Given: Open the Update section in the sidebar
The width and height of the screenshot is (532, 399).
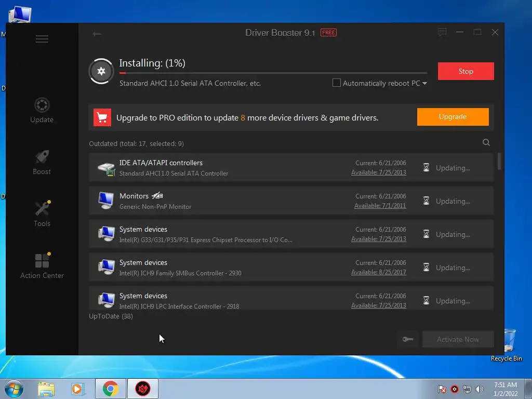Looking at the screenshot, I should (42, 110).
